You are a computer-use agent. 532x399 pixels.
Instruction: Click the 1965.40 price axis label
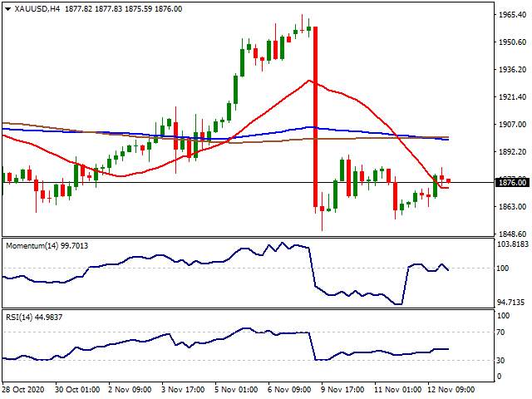[512, 15]
